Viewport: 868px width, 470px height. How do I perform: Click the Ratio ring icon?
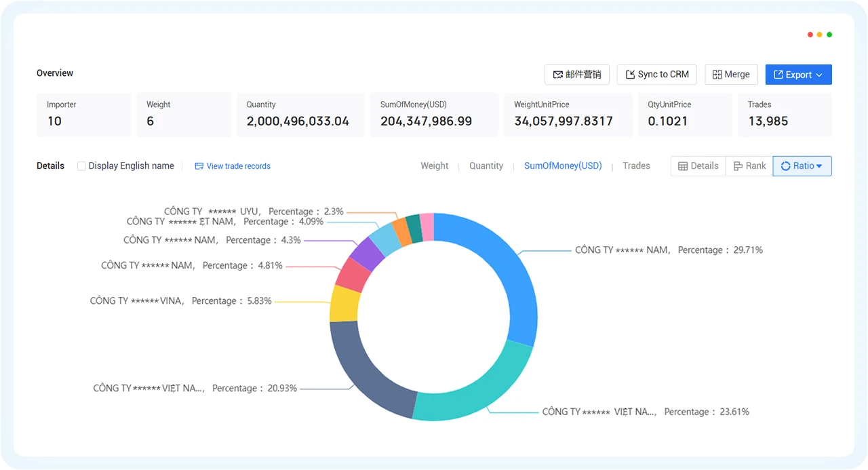[x=786, y=166]
